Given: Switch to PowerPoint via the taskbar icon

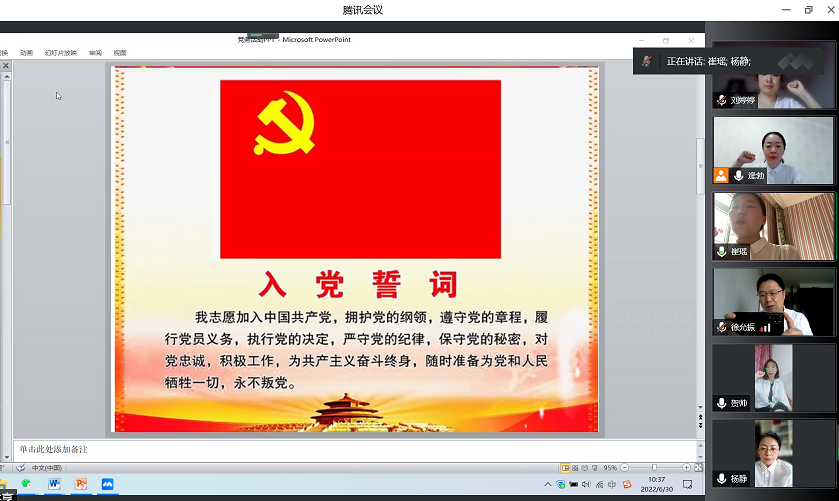Looking at the screenshot, I should [81, 484].
